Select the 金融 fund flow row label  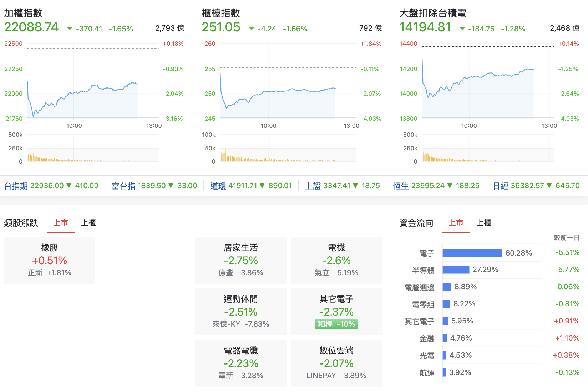427,339
